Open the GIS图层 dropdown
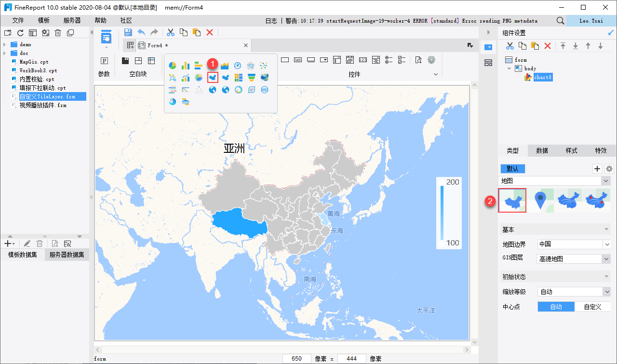Image resolution: width=617 pixels, height=364 pixels. pyautogui.click(x=606, y=259)
